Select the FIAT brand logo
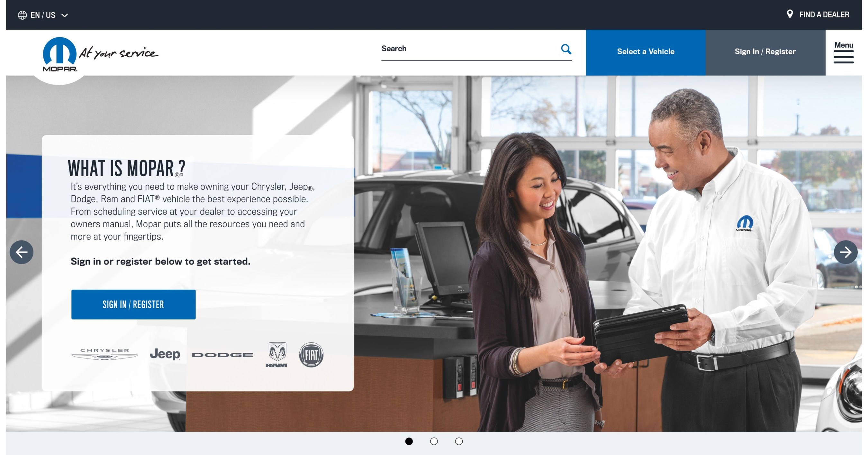Viewport: 868px width, 455px height. (x=311, y=354)
